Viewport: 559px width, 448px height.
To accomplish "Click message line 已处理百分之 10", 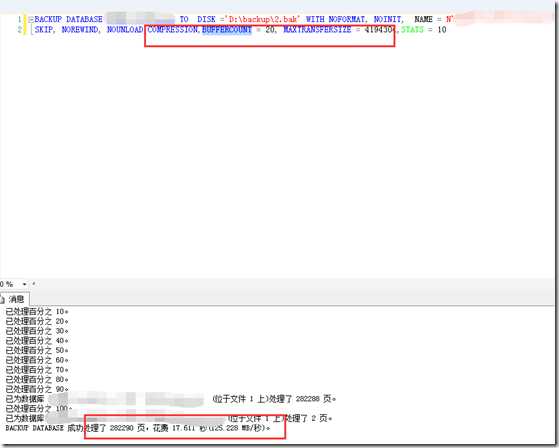I will tap(37, 311).
